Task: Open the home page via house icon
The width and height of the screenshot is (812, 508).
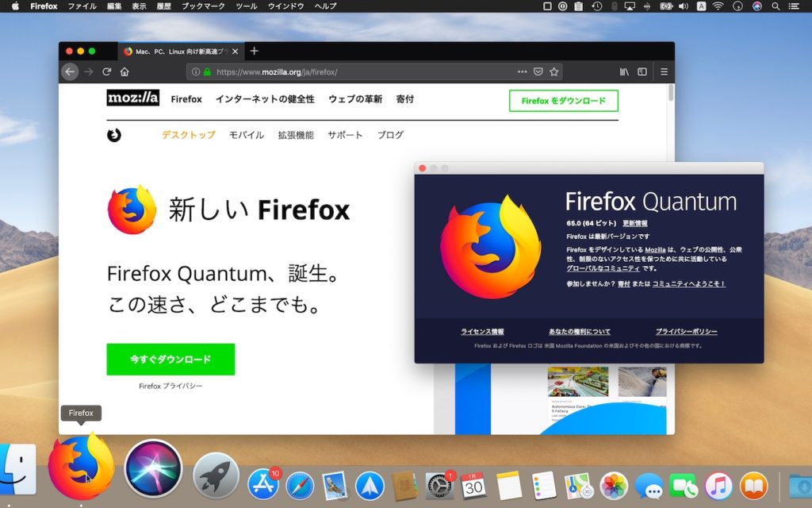Action: tap(124, 71)
